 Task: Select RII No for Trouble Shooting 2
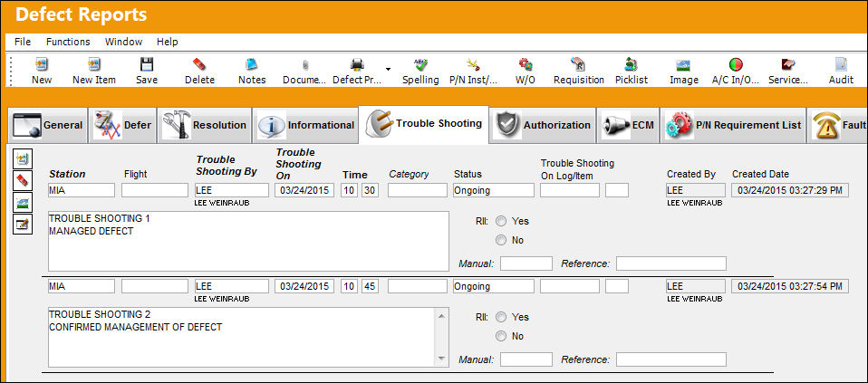coord(501,336)
